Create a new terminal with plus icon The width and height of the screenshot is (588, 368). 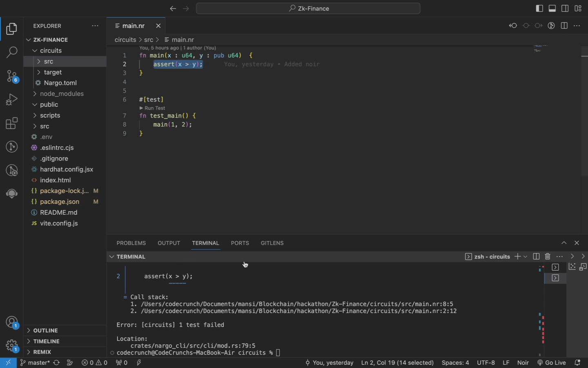click(517, 256)
